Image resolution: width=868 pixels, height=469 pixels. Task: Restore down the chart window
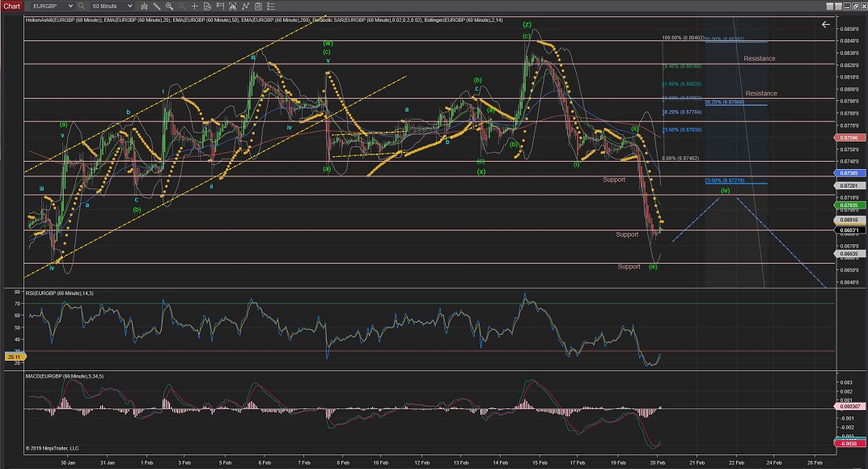pyautogui.click(x=855, y=6)
